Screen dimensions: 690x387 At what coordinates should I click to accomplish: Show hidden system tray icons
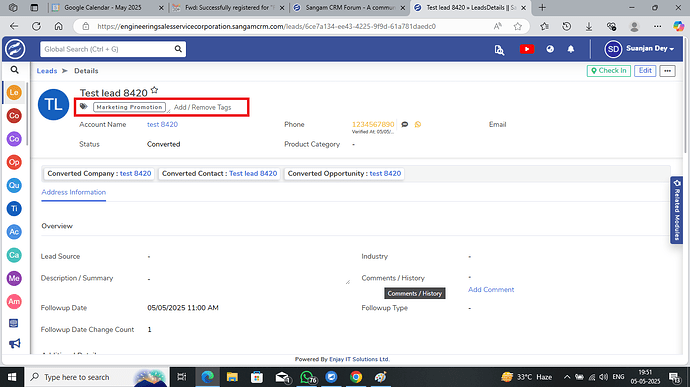[x=567, y=377]
